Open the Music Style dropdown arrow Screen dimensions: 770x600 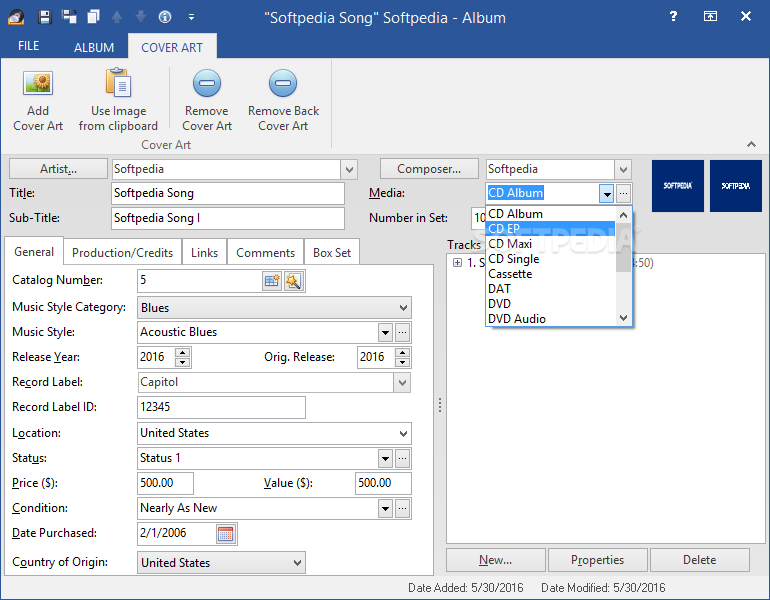click(x=385, y=332)
